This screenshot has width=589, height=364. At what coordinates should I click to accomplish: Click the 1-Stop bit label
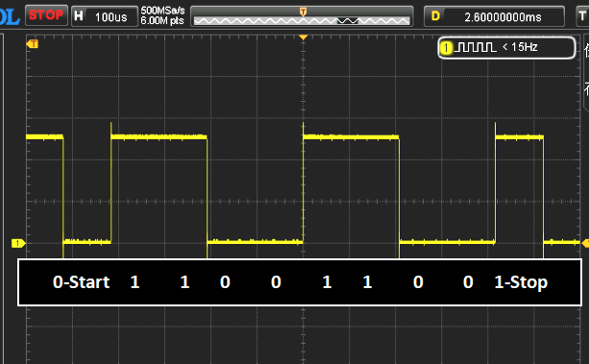click(x=521, y=282)
